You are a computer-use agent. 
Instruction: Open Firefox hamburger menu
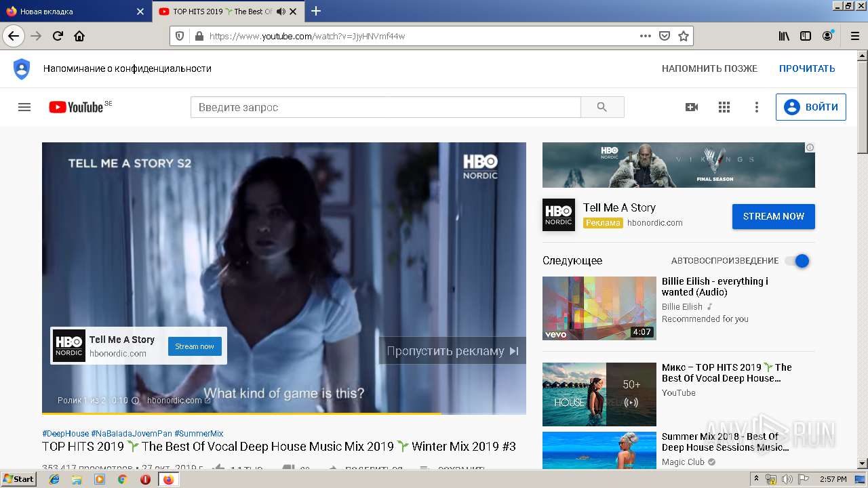pyautogui.click(x=854, y=36)
